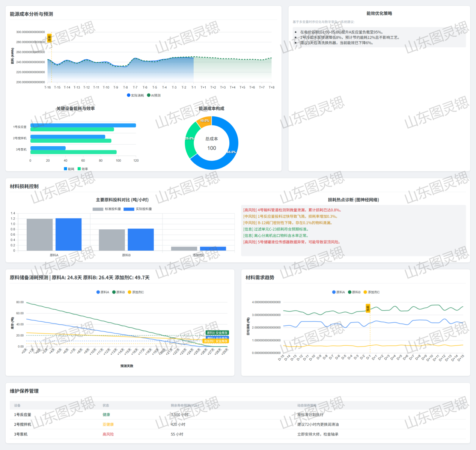The image size is (476, 450).
Task: Hide the 能耗 series in equipment chart legend
Action: [x=66, y=169]
